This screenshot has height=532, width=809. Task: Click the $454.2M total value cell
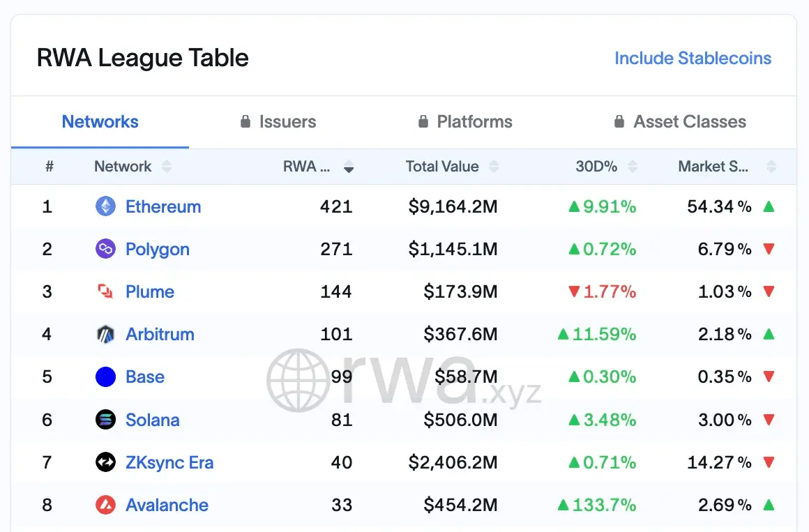(460, 505)
